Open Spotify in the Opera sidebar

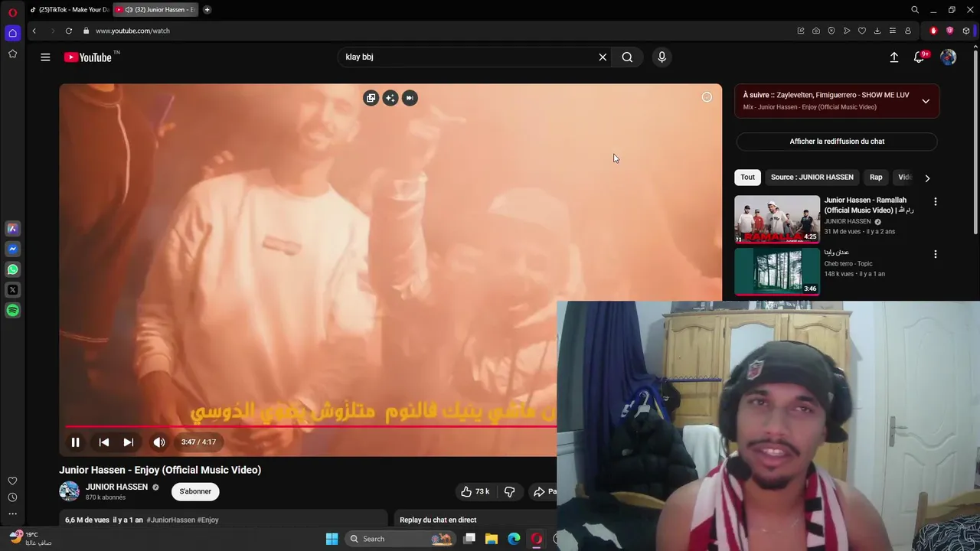[x=12, y=311]
